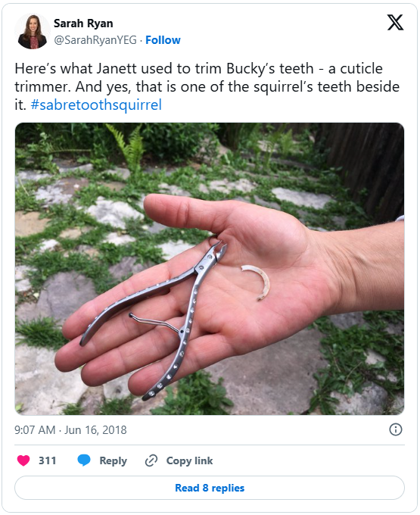Open Sarah Ryan's profile picture
This screenshot has height=515, width=420.
32,32
